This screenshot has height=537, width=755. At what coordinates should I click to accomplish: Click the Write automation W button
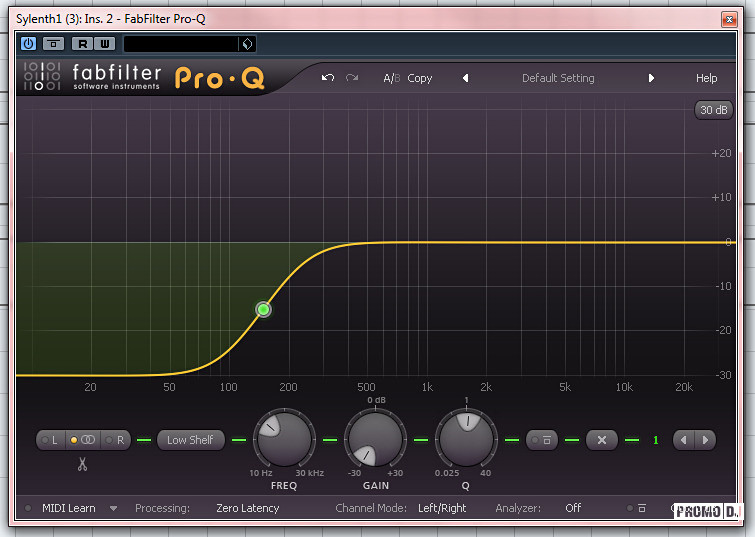(x=104, y=44)
